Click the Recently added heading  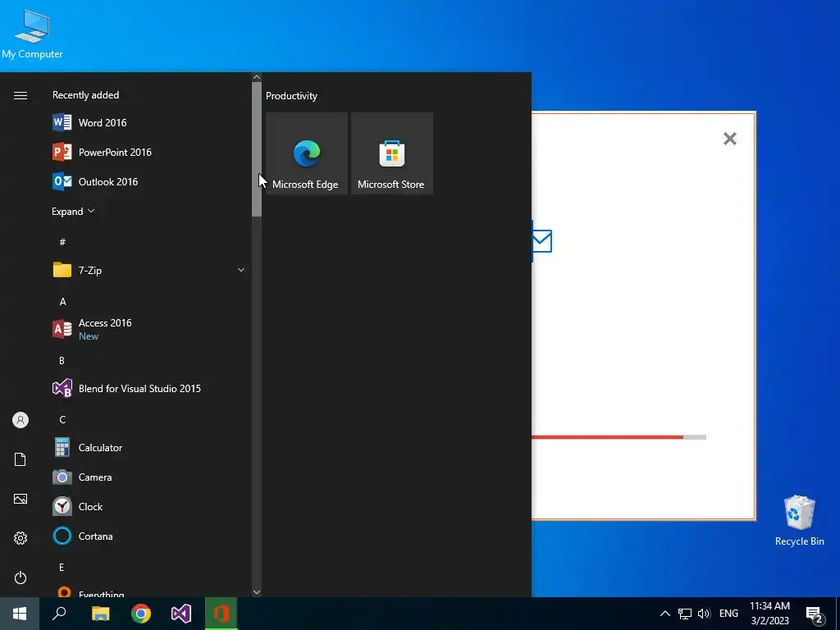tap(85, 95)
